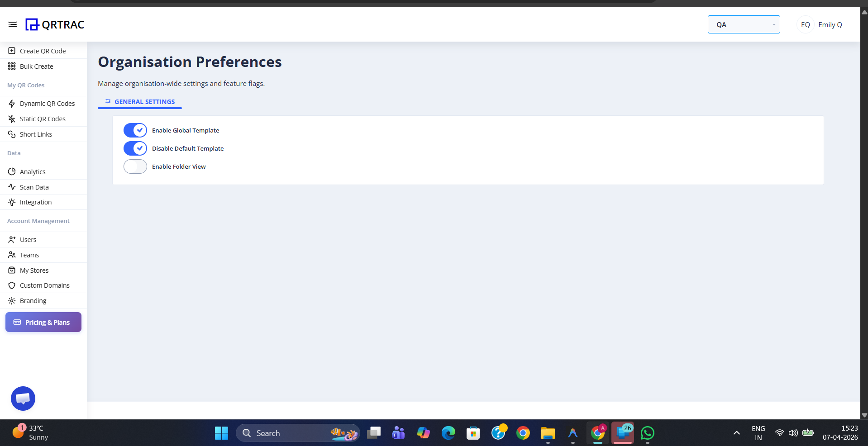The image size is (868, 446).
Task: Enable the Folder View toggle
Action: (135, 166)
